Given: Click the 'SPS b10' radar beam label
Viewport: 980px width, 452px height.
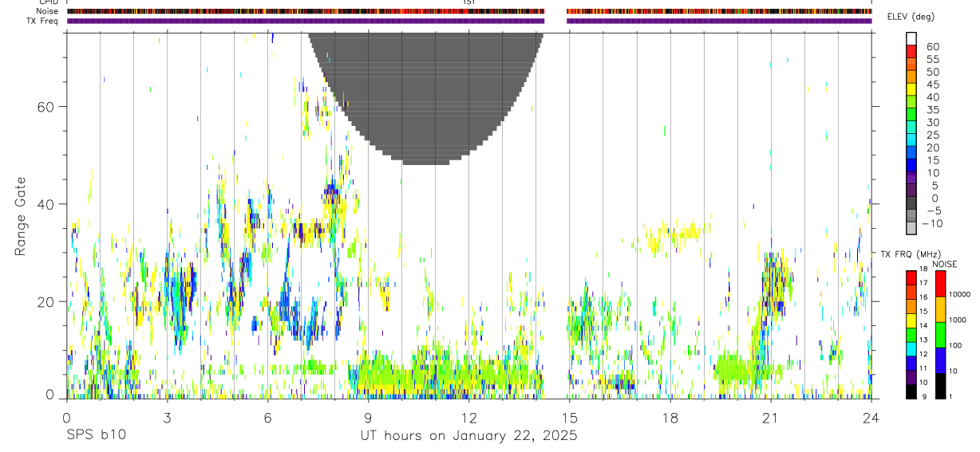Looking at the screenshot, I should point(96,436).
